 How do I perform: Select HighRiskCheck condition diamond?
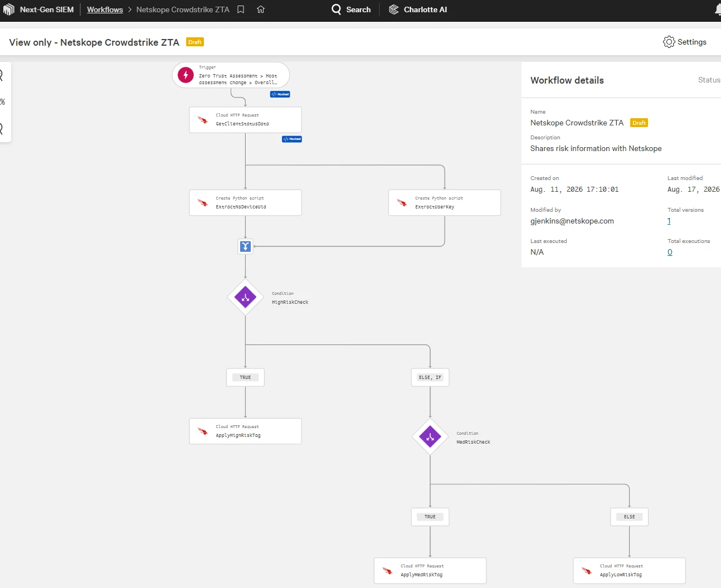(x=245, y=297)
